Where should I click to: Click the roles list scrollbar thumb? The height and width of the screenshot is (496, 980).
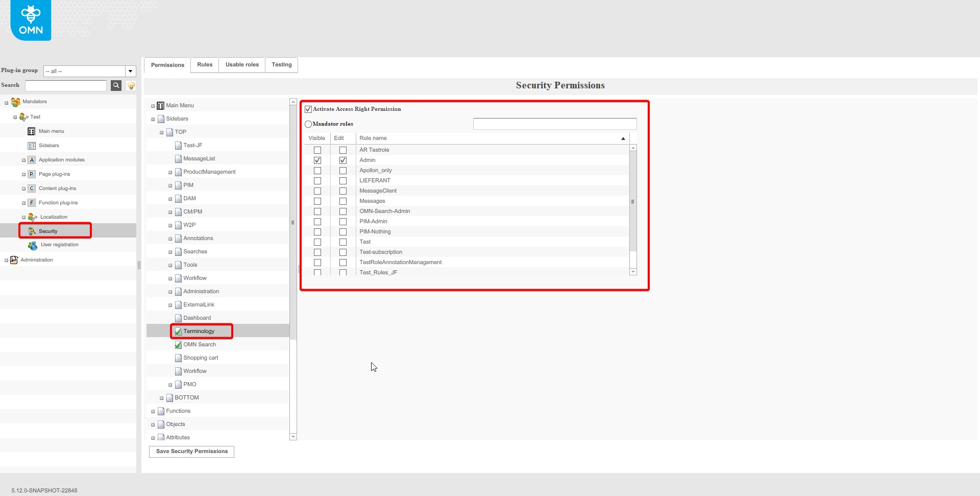point(633,201)
